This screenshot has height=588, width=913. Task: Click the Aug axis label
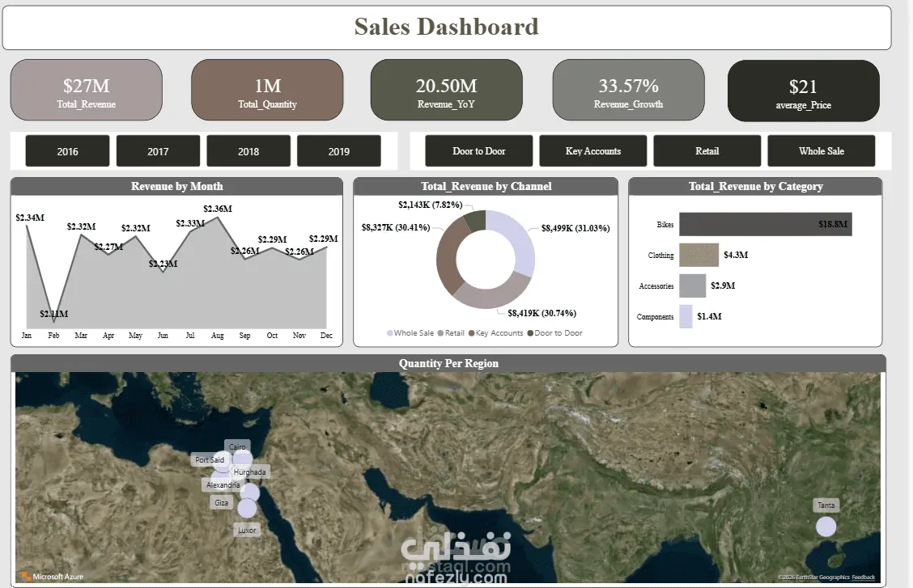click(x=217, y=336)
